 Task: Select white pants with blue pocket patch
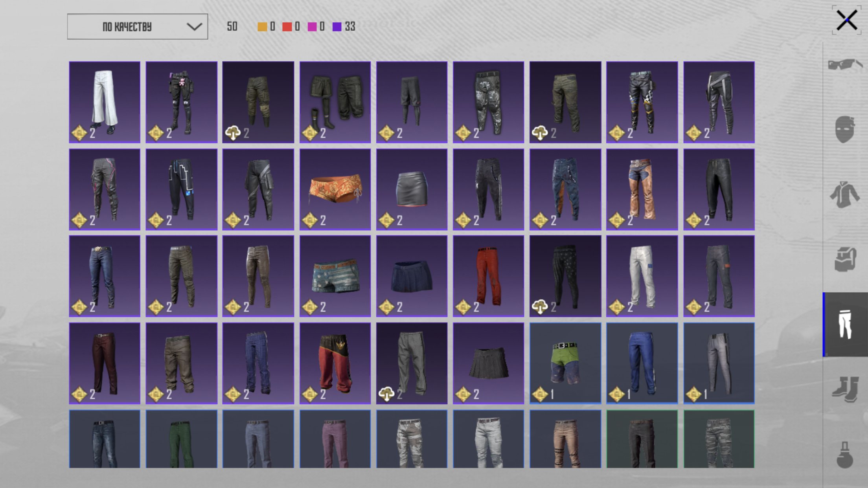click(x=642, y=276)
